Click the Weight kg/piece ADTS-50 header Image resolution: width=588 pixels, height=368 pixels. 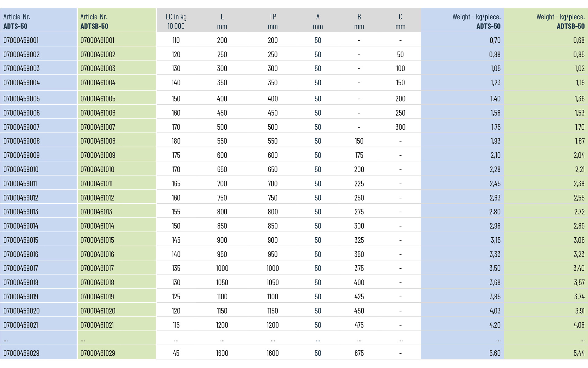click(476, 21)
